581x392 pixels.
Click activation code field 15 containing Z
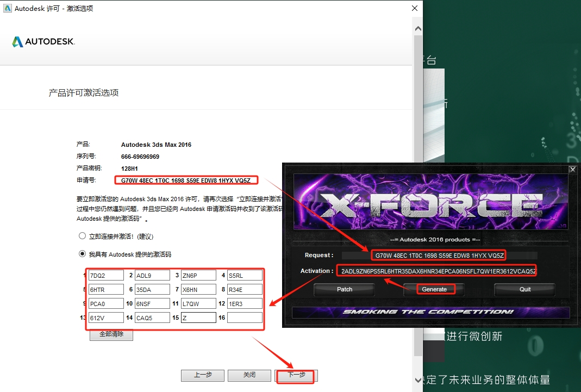(198, 318)
